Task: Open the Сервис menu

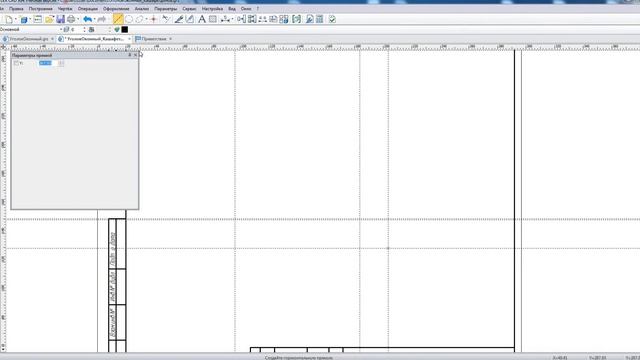Action: point(189,9)
